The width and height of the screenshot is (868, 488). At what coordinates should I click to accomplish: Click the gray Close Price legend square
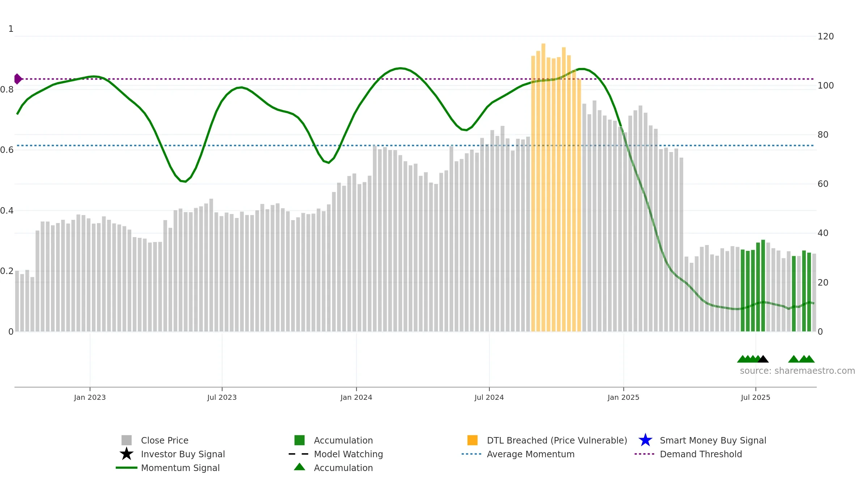[126, 440]
